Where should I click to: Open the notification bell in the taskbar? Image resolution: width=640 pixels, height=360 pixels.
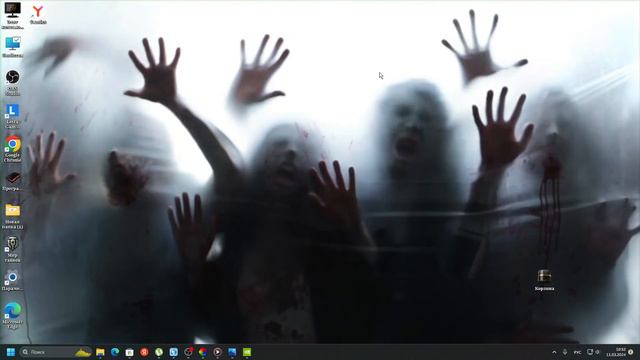631,352
